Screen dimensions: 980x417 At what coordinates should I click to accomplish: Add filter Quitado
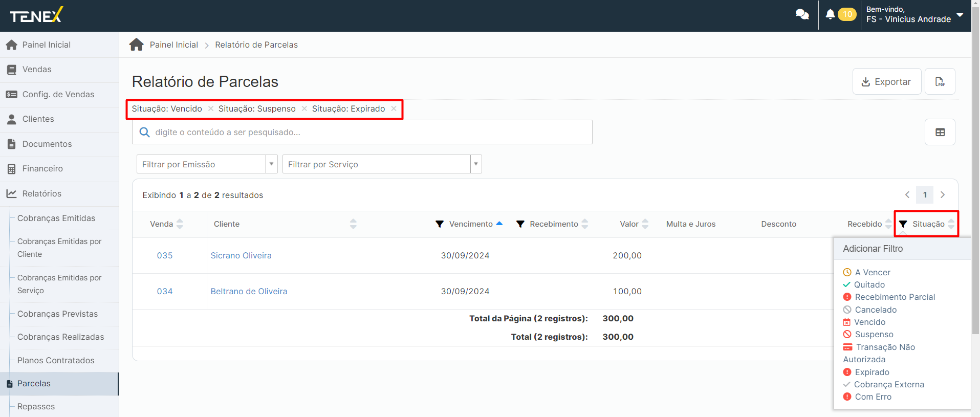864,284
